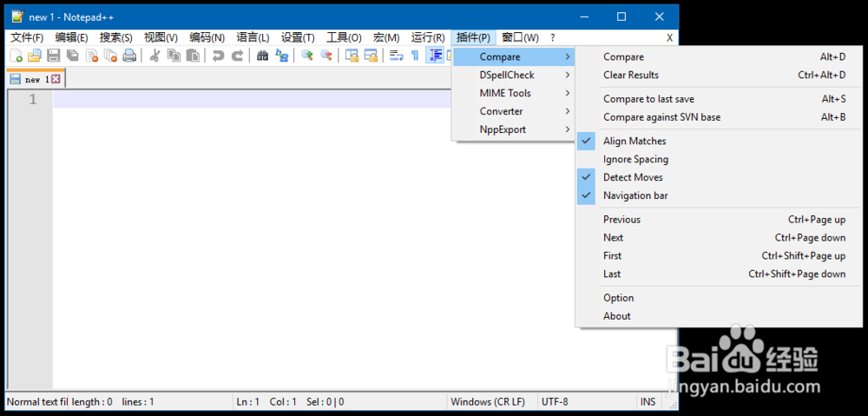Screen dimensions: 868x416
Task: Open Compare plugin About entry
Action: [x=720, y=316]
